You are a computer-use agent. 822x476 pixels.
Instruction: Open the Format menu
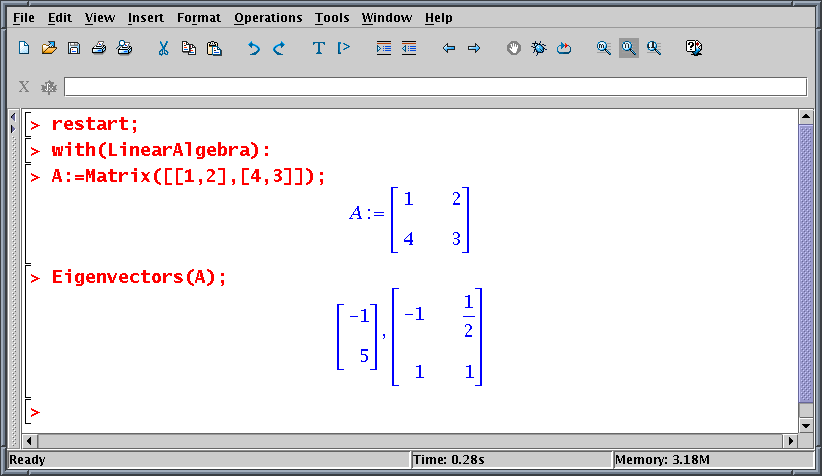point(199,18)
